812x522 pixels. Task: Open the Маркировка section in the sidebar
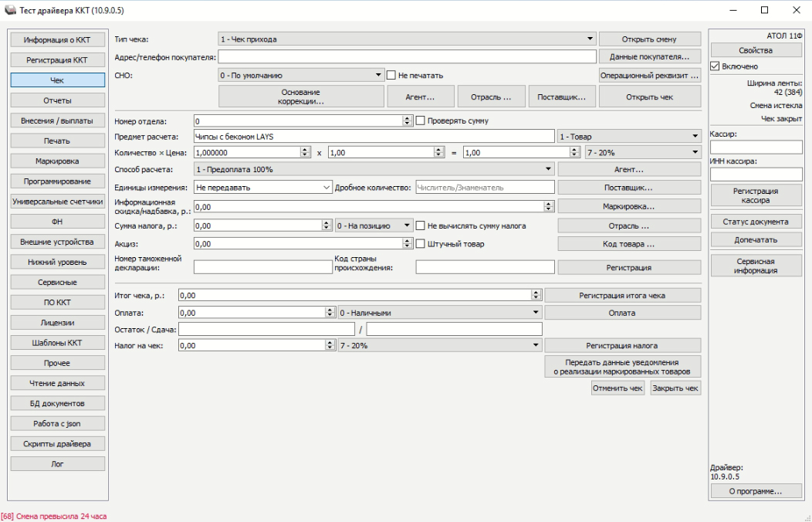click(x=57, y=161)
